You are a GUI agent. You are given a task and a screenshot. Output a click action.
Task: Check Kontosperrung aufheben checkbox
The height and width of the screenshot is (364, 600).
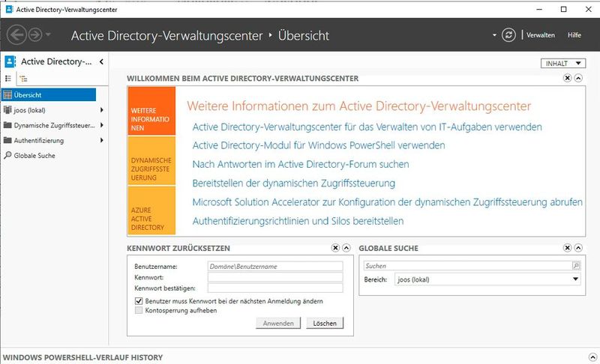pos(139,310)
